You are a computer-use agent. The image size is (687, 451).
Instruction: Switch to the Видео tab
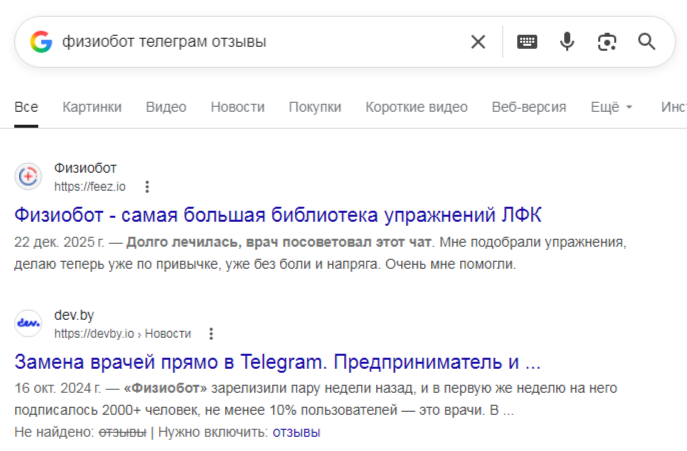166,107
